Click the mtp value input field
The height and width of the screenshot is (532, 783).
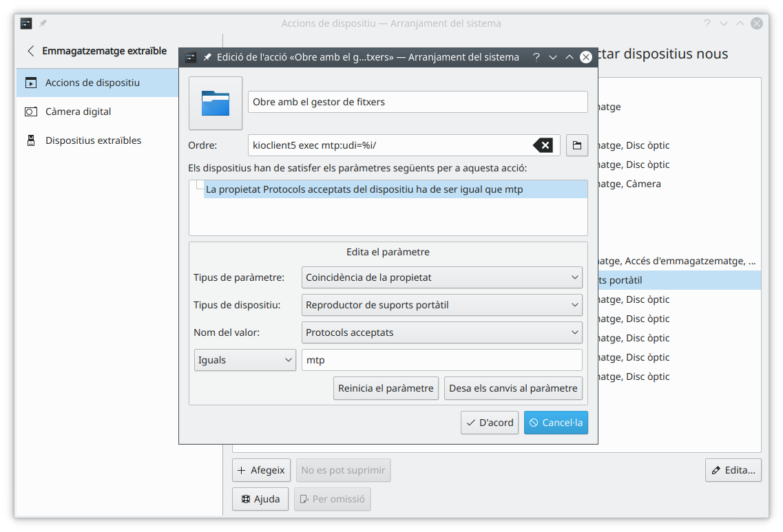tap(441, 360)
